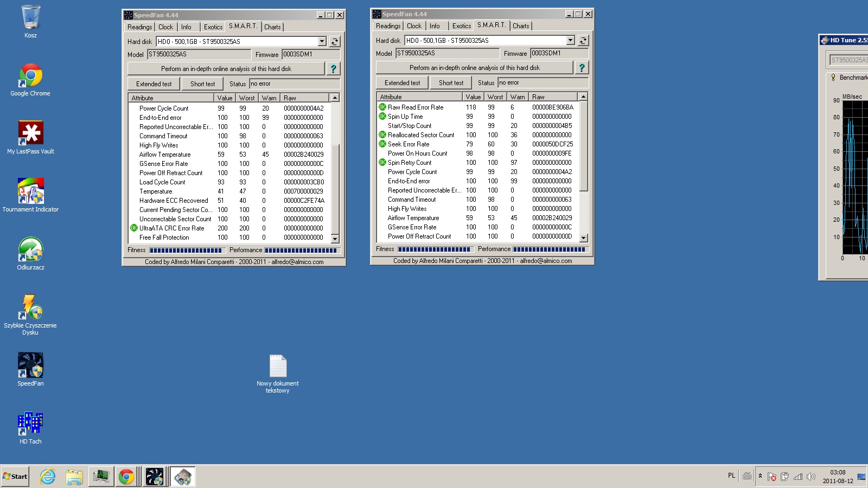Click the OK icon beside Spin Retry Count
Image resolution: width=868 pixels, height=488 pixels.
382,163
